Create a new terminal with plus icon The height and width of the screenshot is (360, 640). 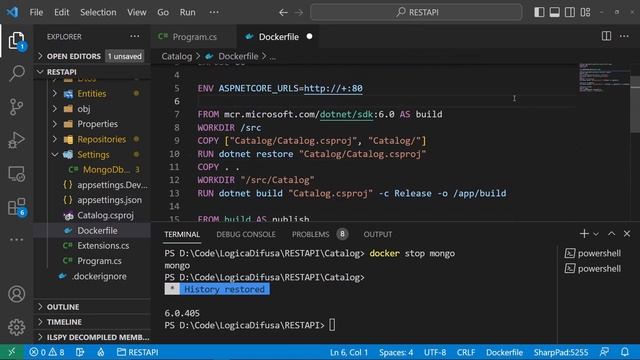584,234
